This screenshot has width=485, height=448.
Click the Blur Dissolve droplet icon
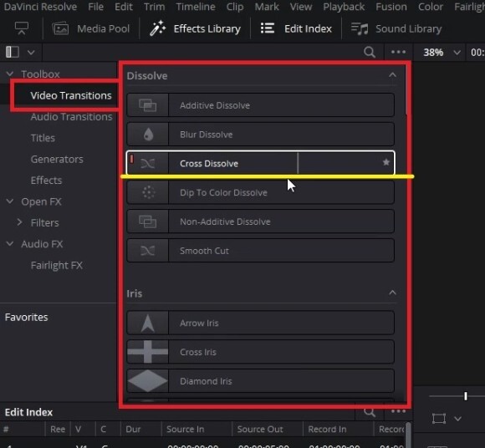point(149,135)
